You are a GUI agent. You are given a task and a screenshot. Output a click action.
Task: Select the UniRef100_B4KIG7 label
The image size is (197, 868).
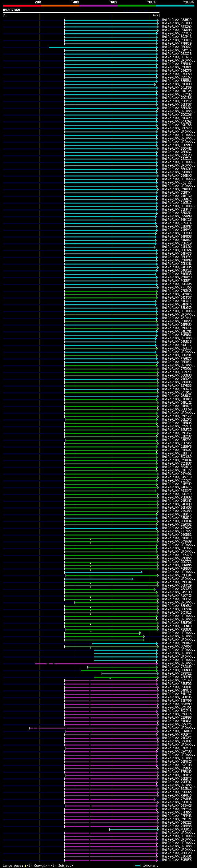[177, 693]
